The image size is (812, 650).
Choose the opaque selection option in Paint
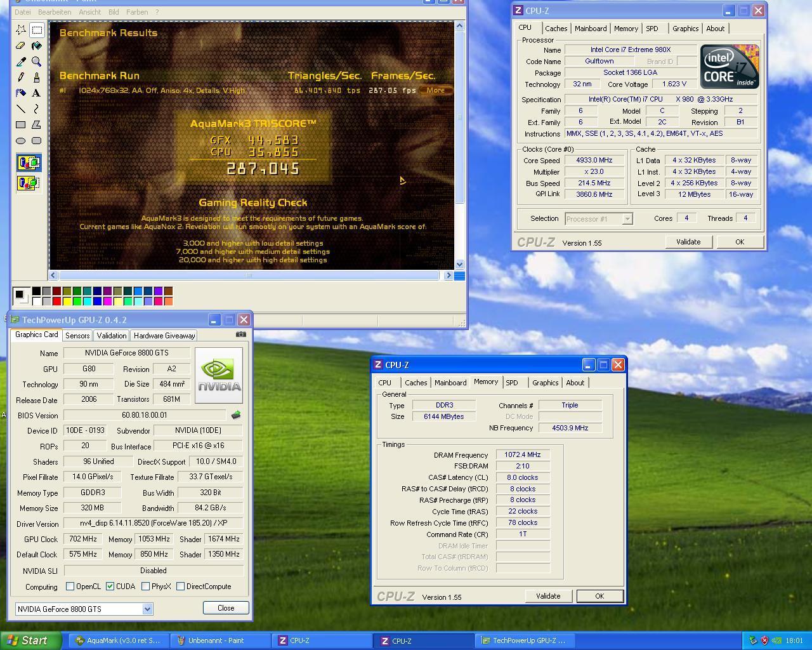coord(29,163)
